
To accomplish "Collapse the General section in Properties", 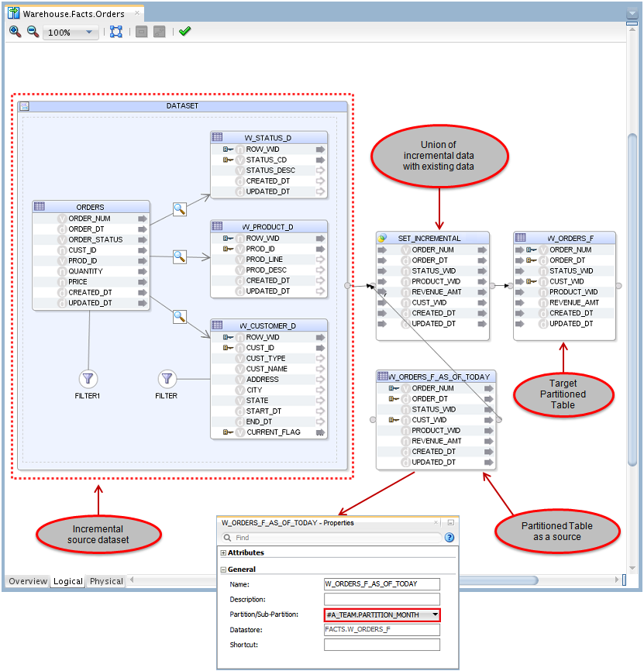I will (225, 569).
